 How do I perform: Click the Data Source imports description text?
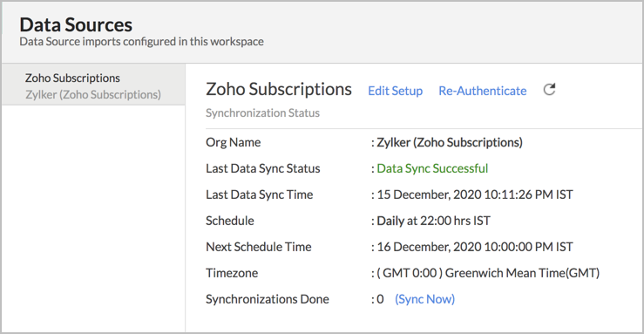142,42
